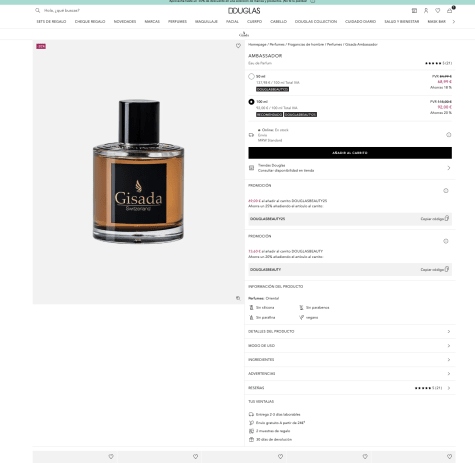Select the 50 ml size option
The image size is (475, 463).
pyautogui.click(x=251, y=76)
